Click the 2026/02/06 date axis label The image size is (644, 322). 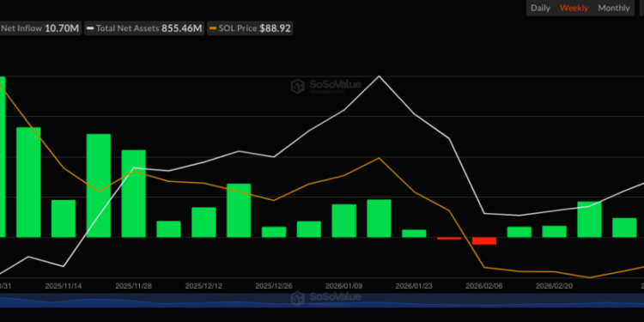click(x=483, y=286)
